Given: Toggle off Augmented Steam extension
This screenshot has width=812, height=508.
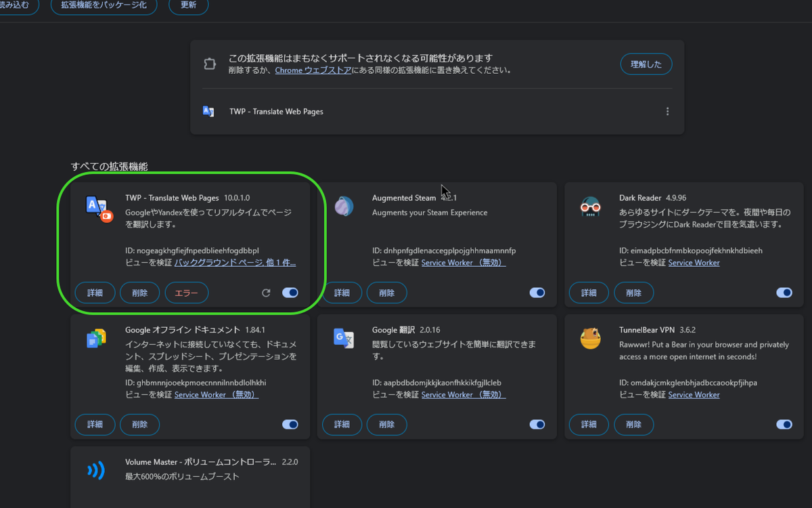Looking at the screenshot, I should coord(537,293).
